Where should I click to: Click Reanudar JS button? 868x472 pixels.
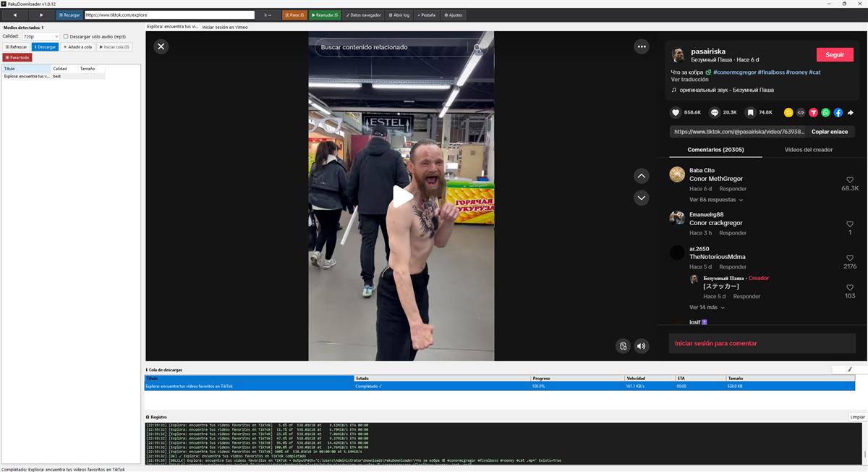click(325, 14)
